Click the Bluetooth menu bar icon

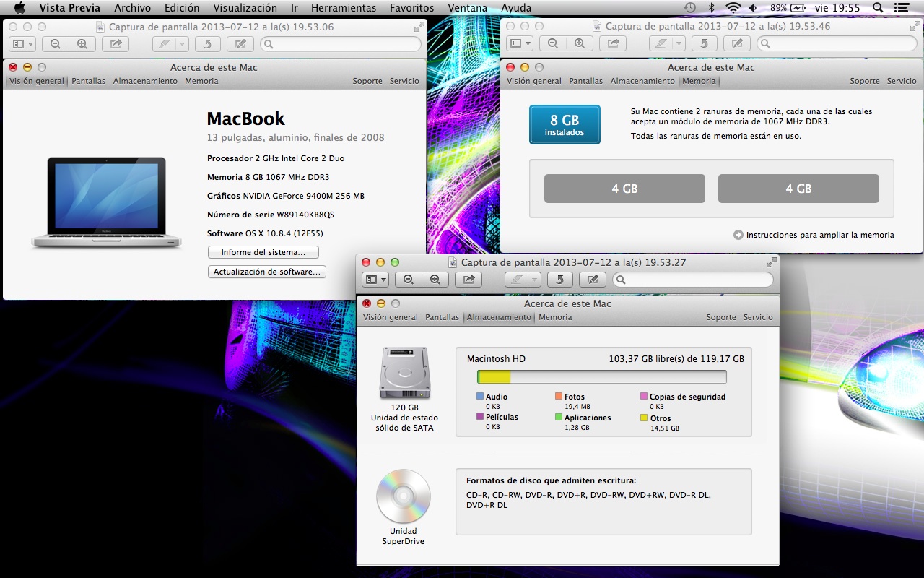click(711, 8)
